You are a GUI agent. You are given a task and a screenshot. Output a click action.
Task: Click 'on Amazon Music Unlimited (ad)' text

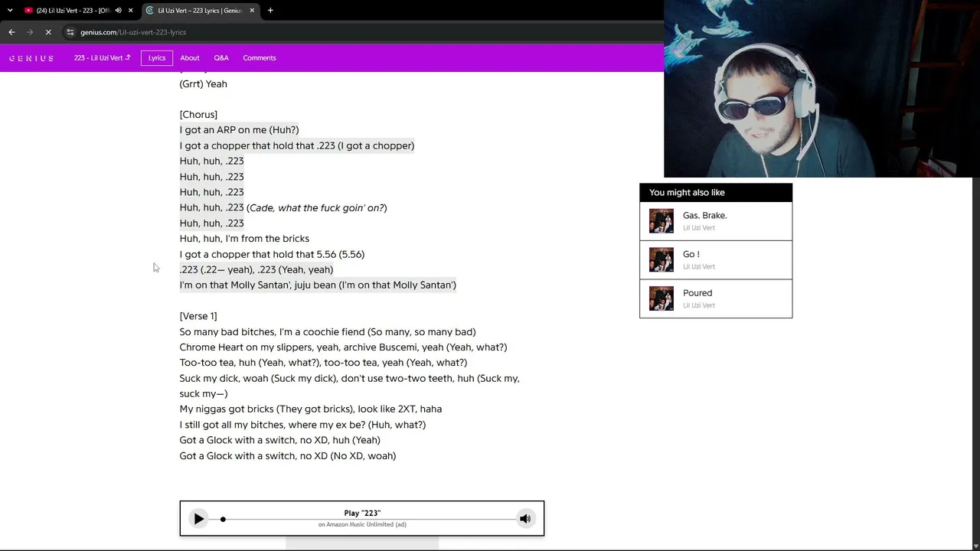click(x=362, y=525)
